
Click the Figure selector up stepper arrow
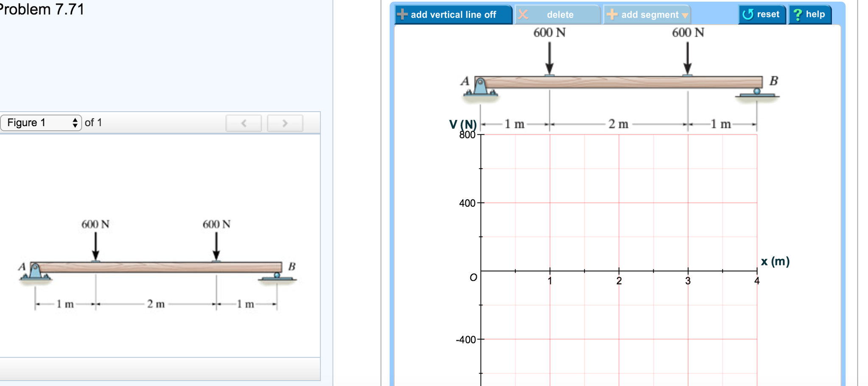pos(75,120)
